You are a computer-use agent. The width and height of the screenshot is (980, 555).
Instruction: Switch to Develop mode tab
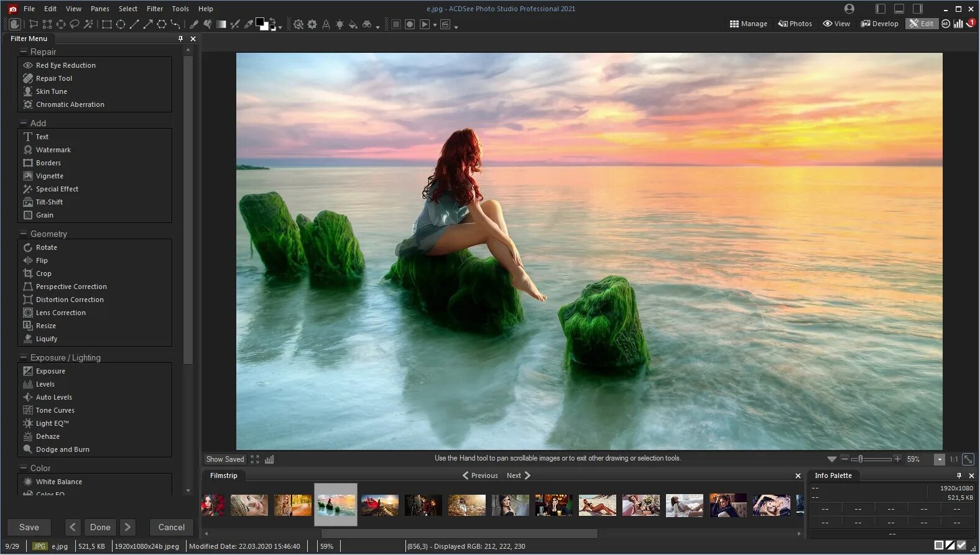pos(879,24)
